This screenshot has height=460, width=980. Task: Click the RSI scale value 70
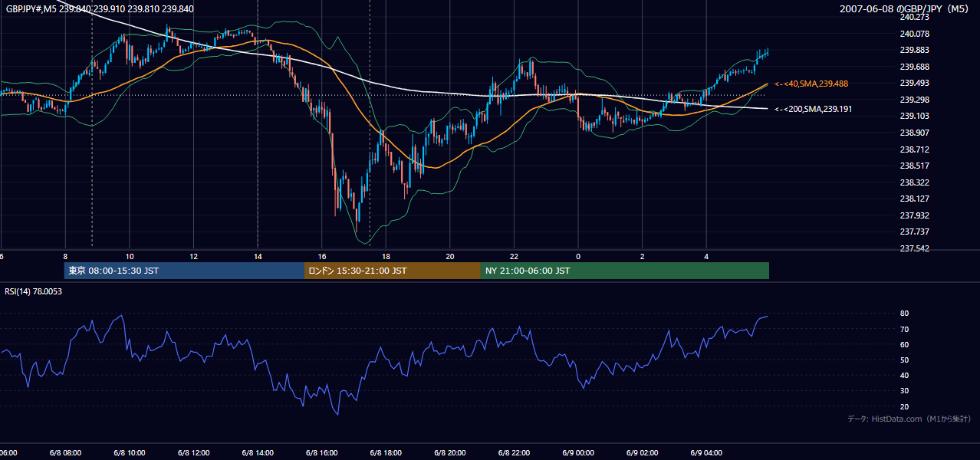904,329
